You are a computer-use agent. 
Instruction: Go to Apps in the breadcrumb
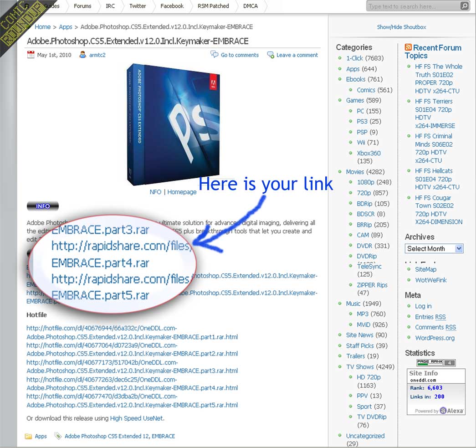point(66,27)
